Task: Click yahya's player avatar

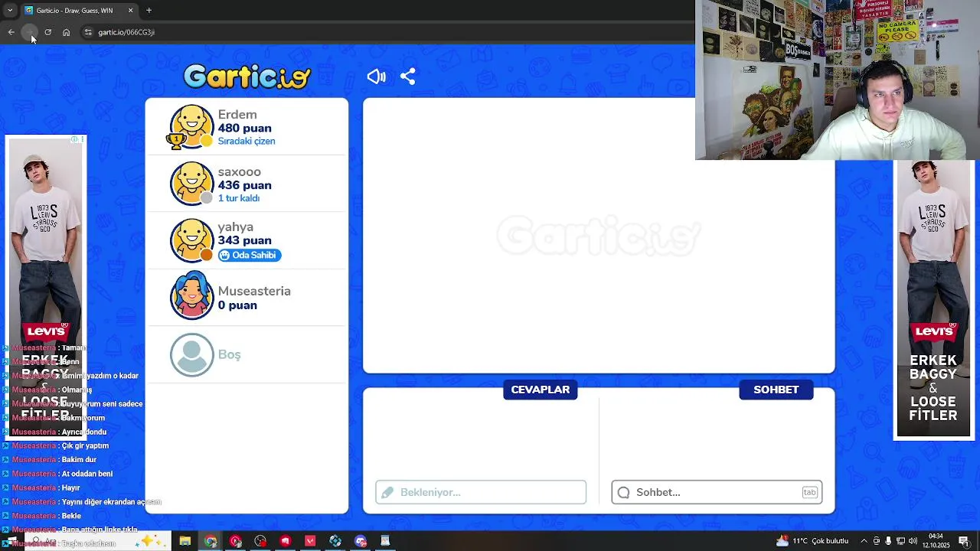Action: (x=191, y=240)
